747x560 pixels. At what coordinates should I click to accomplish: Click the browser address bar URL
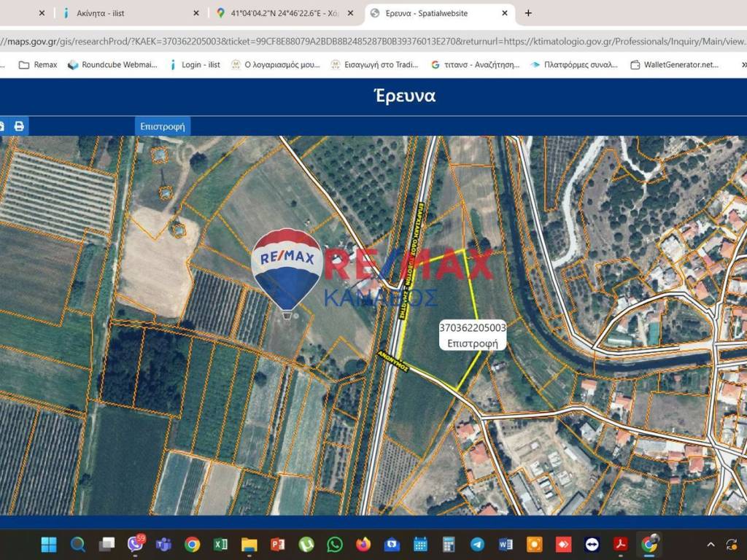coord(365,42)
